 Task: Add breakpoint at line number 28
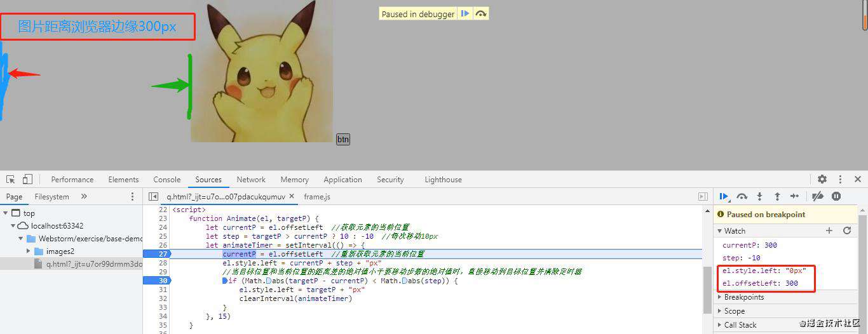(163, 263)
